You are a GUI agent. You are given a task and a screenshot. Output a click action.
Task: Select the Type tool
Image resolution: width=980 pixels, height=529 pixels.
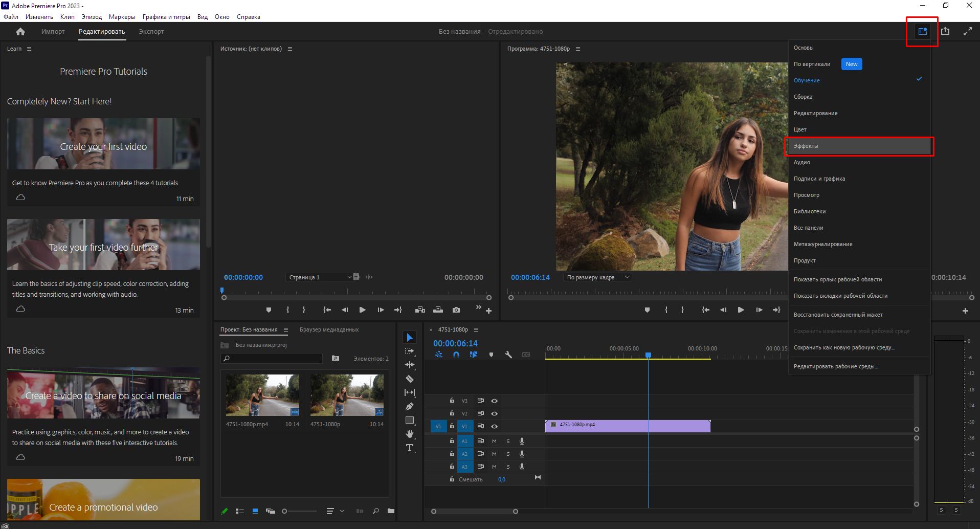[x=410, y=448]
